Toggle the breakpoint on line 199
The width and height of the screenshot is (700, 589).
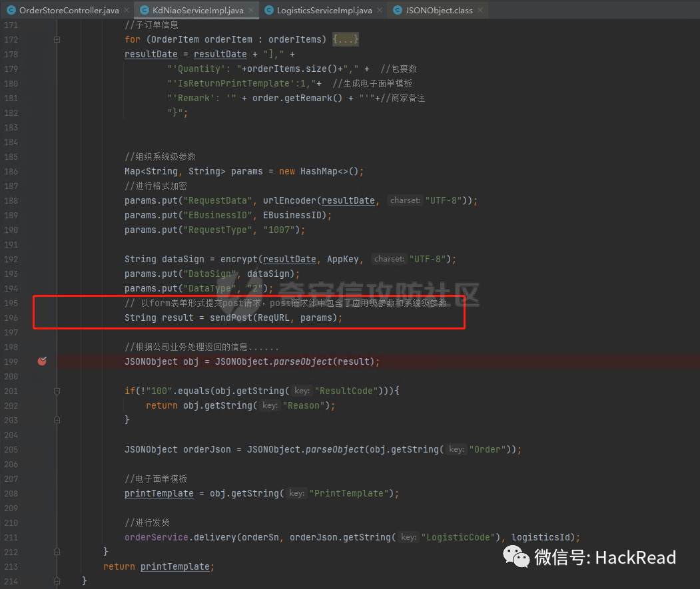(42, 361)
